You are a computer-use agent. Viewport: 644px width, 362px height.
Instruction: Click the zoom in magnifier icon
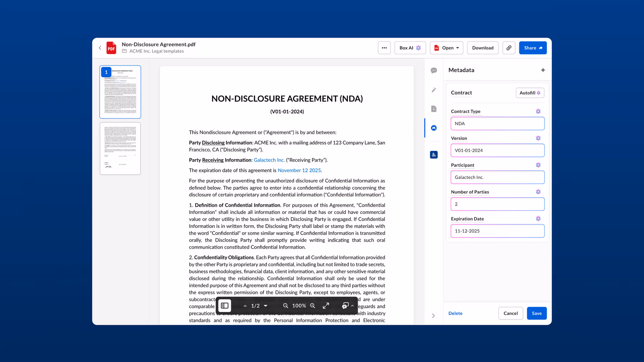[313, 306]
